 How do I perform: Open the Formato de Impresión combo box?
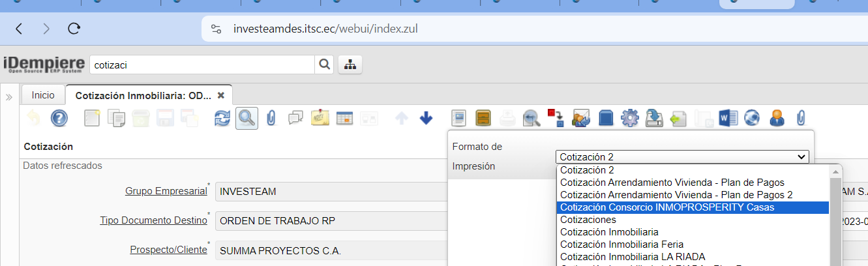(x=682, y=156)
